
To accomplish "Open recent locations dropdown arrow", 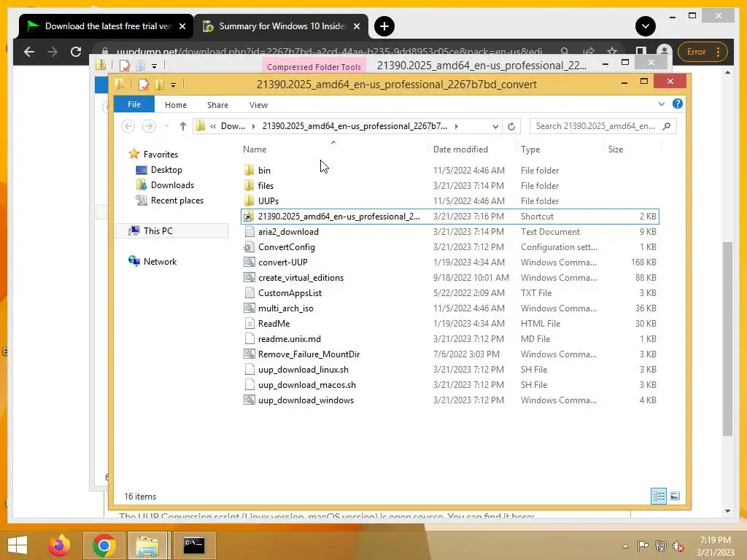I will (x=166, y=126).
